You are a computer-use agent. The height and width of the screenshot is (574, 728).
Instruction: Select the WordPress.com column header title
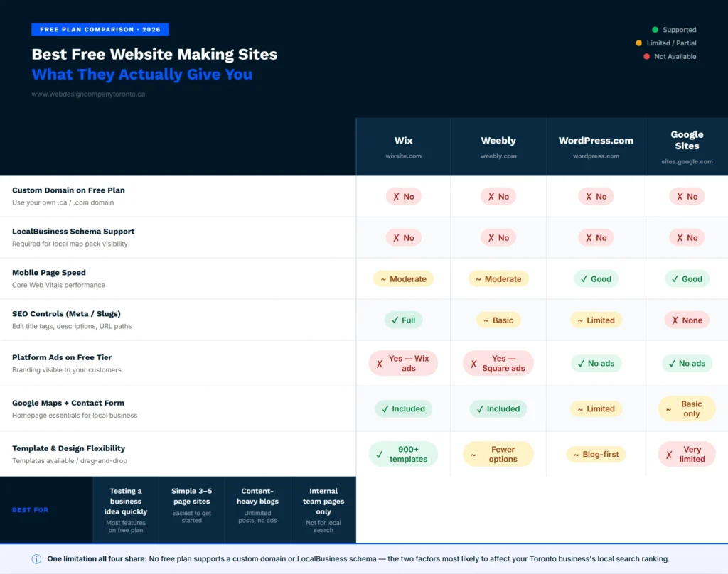click(596, 141)
